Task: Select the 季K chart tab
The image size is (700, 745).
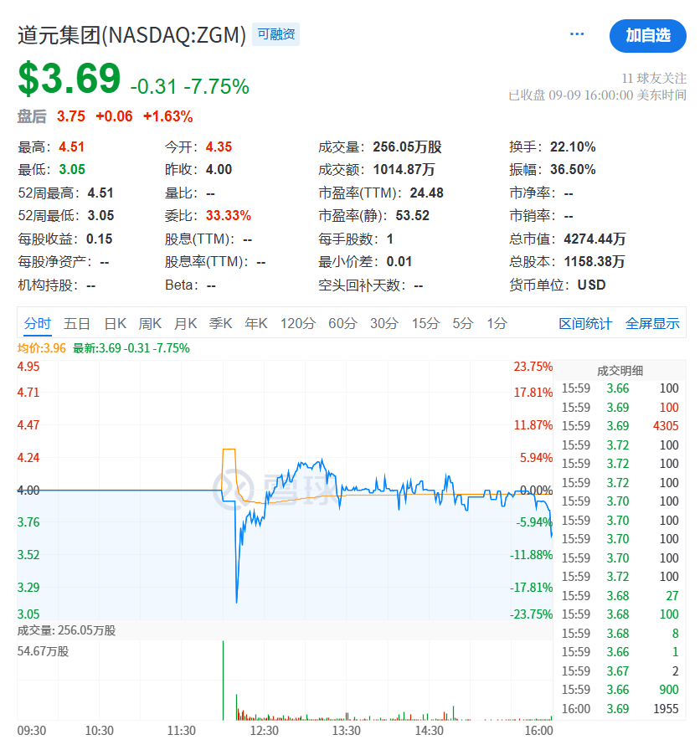Action: click(221, 323)
